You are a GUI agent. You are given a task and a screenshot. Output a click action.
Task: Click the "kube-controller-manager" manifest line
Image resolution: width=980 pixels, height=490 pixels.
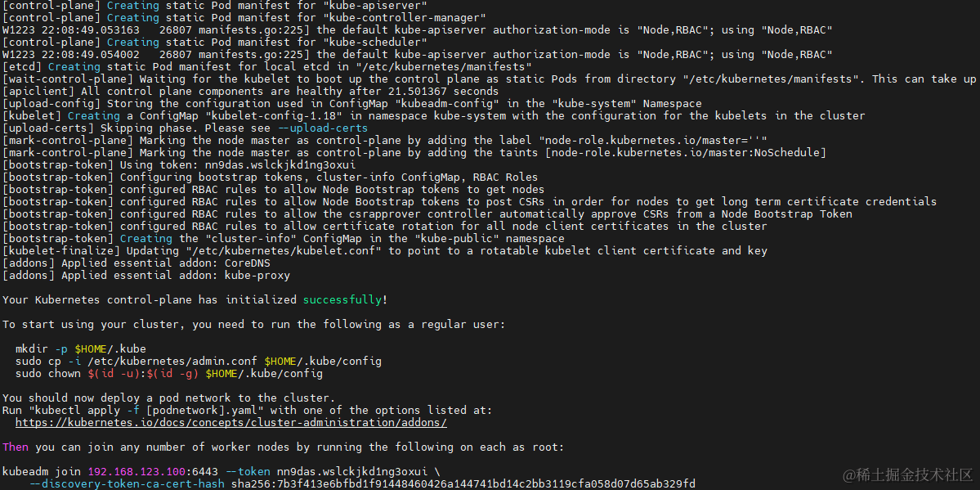coord(244,17)
